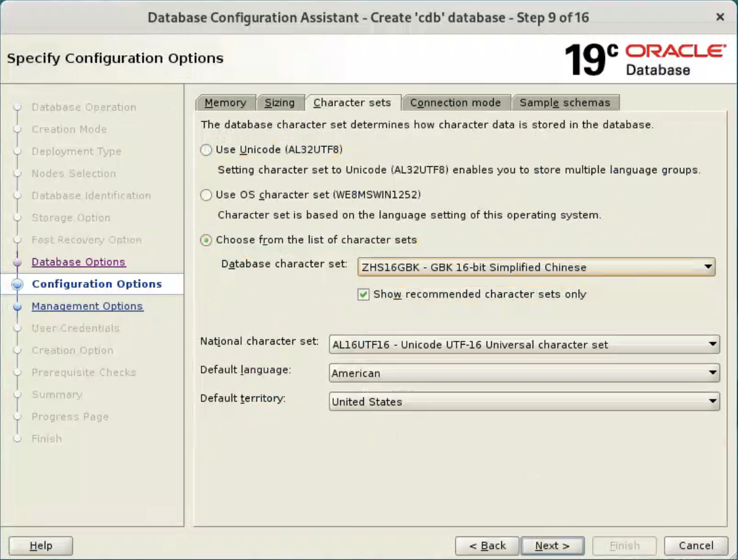Select Use Unicode (AL32UTF8) radio button
The height and width of the screenshot is (560, 738).
coord(206,150)
